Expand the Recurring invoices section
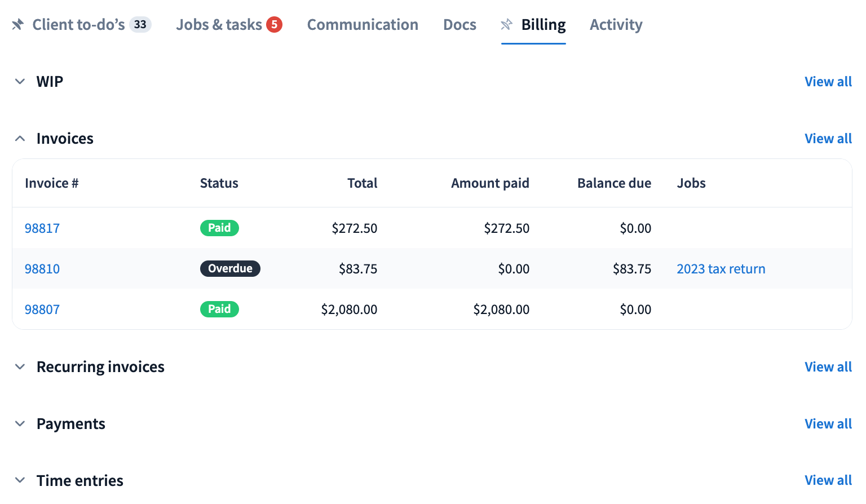This screenshot has height=504, width=866. (20, 367)
